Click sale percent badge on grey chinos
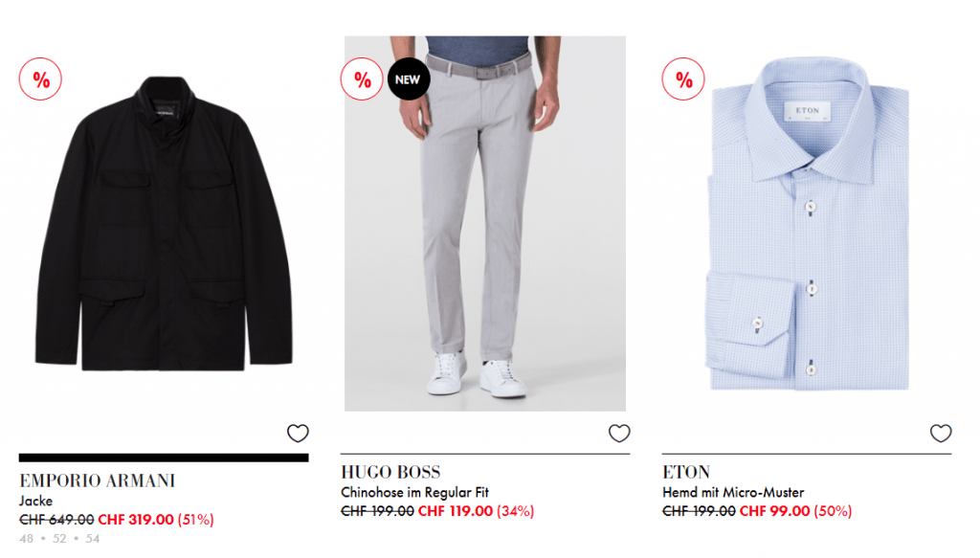Screen dimensions: 980x558 pyautogui.click(x=362, y=79)
